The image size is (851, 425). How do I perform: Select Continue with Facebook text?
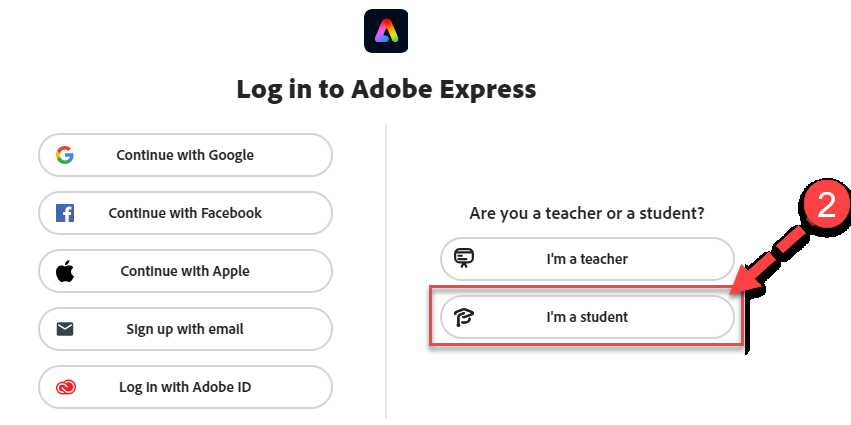point(185,213)
